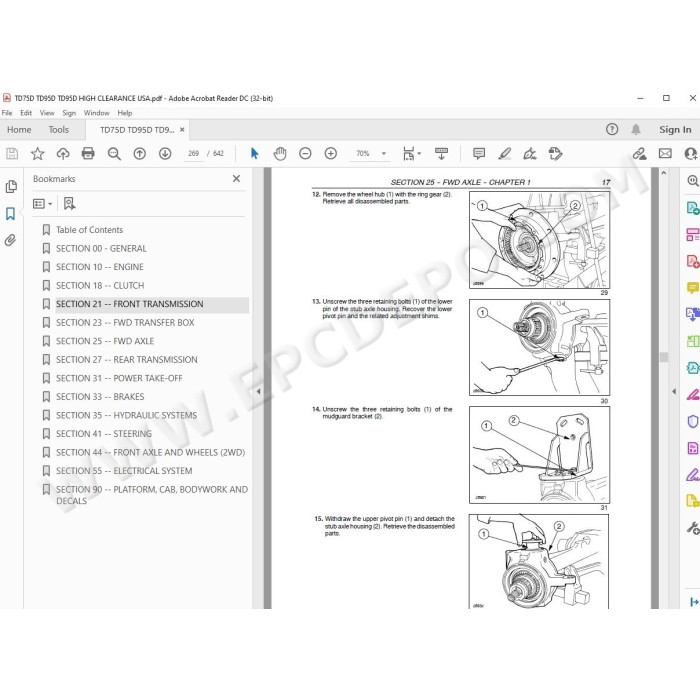Expand the right tools pane arrow
700x700 pixels.
674,392
